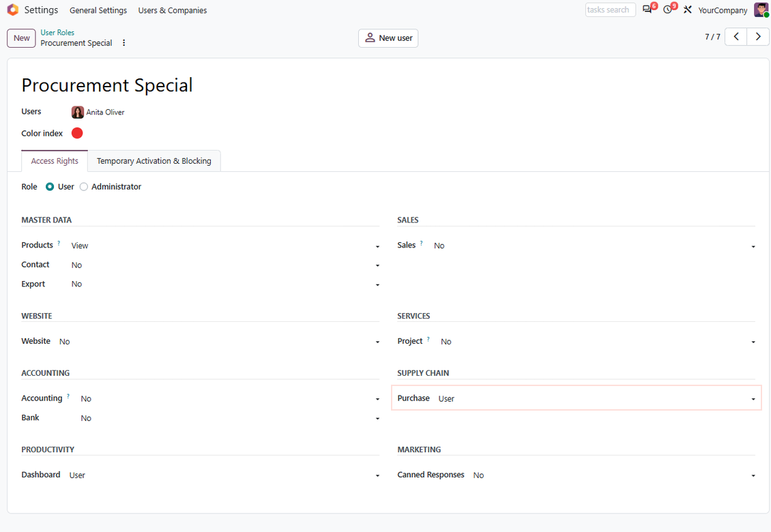
Task: Open the Sales access dropdown
Action: coord(594,246)
